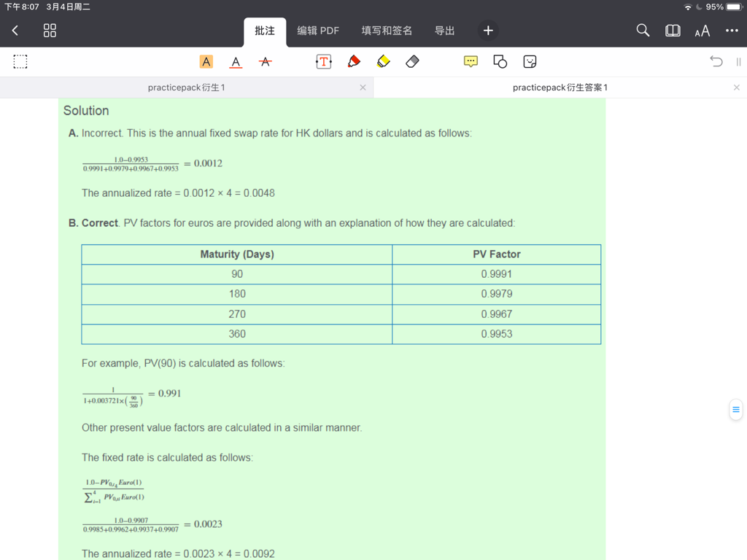Close the practicepack衍生答案1 tab

tap(737, 87)
